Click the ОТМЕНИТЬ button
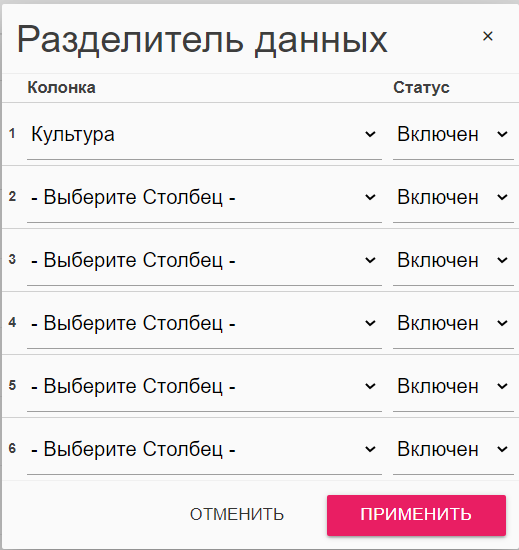 tap(237, 515)
